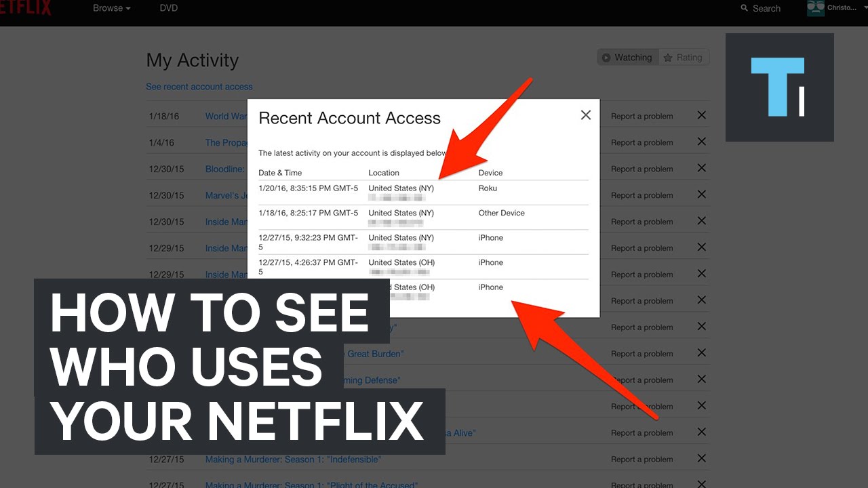Open the "Great Burden" episode link
This screenshot has width=868, height=488.
pos(375,354)
